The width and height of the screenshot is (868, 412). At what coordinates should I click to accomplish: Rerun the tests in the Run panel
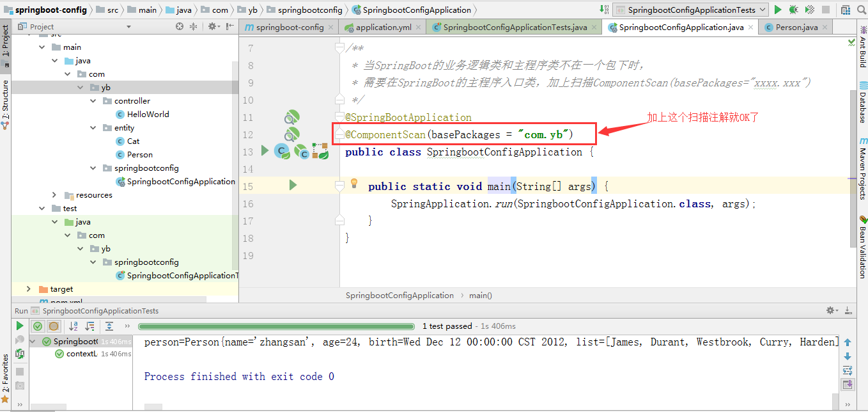click(x=20, y=326)
